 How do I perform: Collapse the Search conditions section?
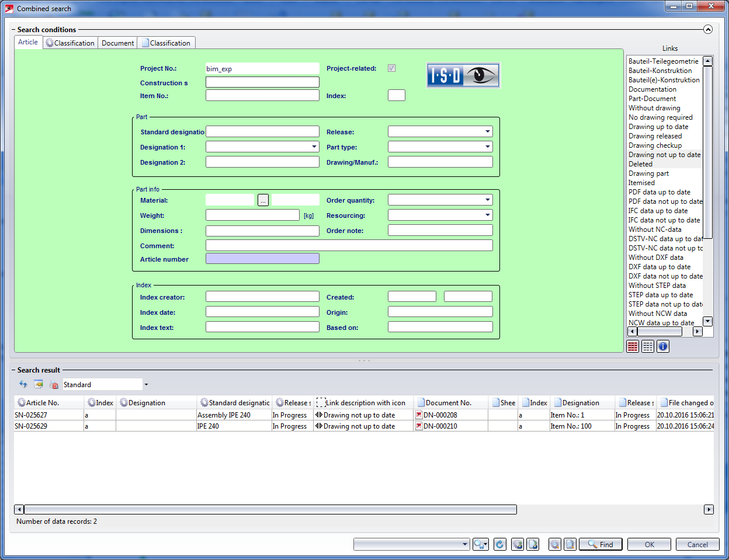pos(708,29)
